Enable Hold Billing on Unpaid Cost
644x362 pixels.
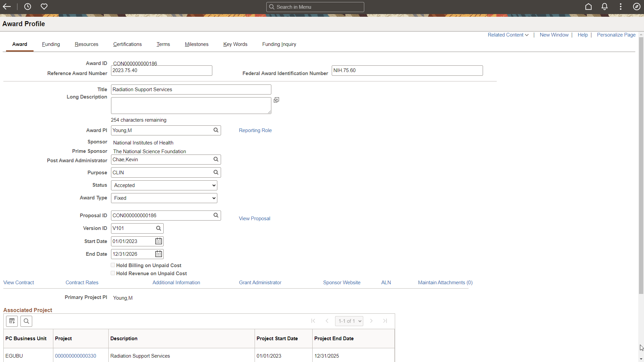pos(113,265)
